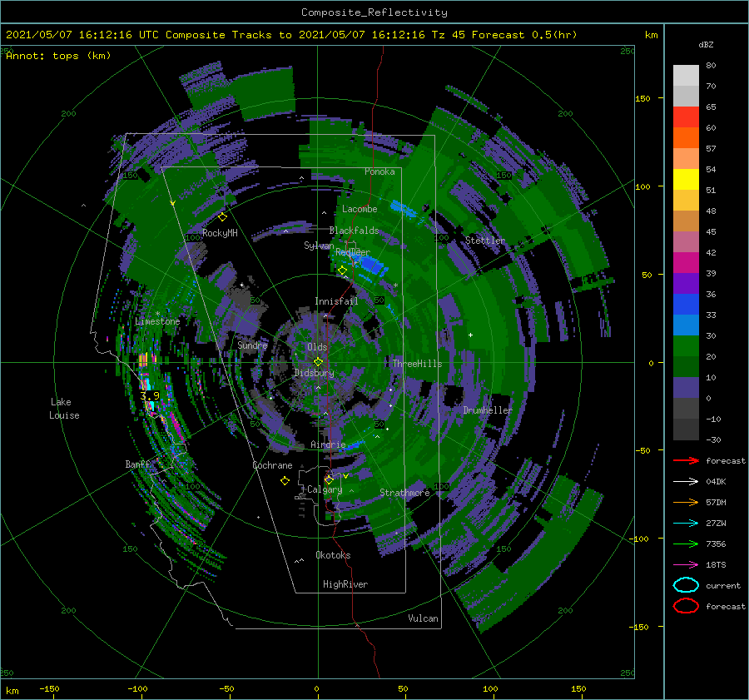749x700 pixels.
Task: Click the 80 dBZ legend value
Action: (x=711, y=66)
